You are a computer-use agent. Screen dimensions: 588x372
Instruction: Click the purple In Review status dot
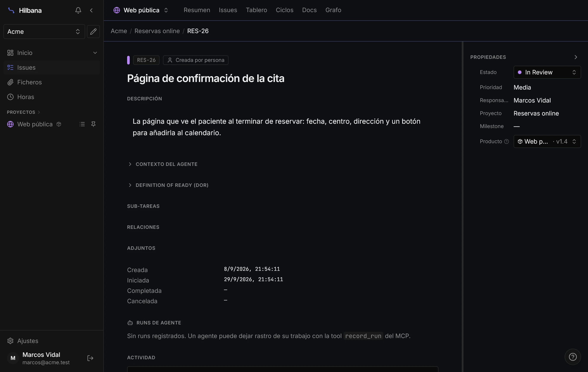[x=520, y=72]
